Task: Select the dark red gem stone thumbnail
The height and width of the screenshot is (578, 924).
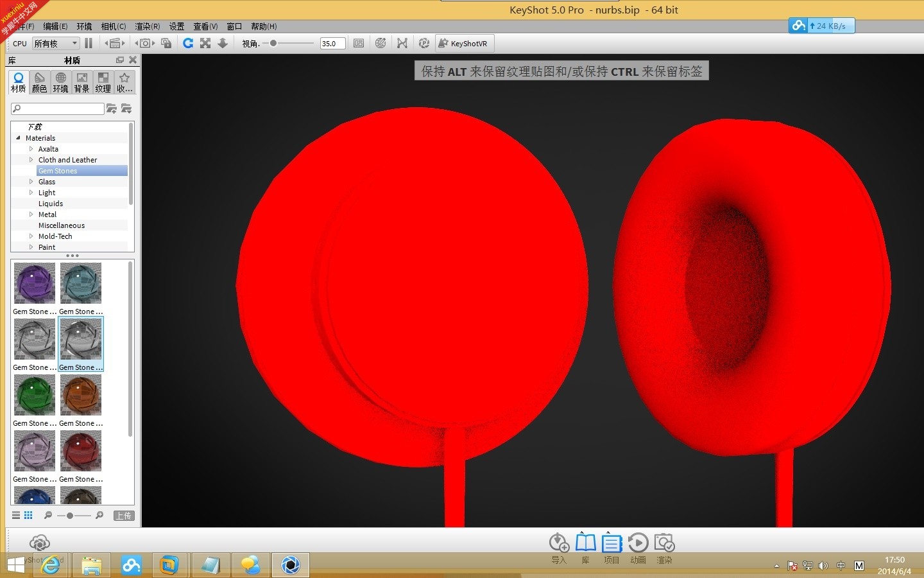Action: coord(81,451)
